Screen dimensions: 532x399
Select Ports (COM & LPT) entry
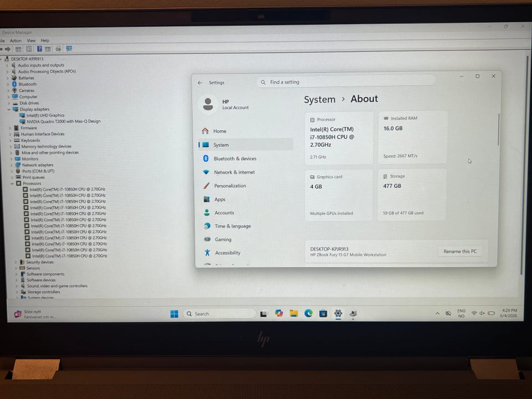[x=38, y=171]
